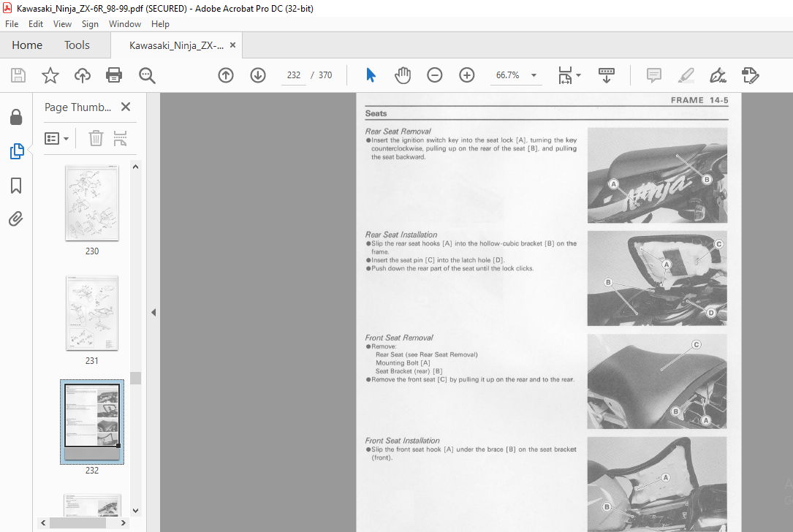Go to next page arrow
This screenshot has width=793, height=532.
[258, 75]
